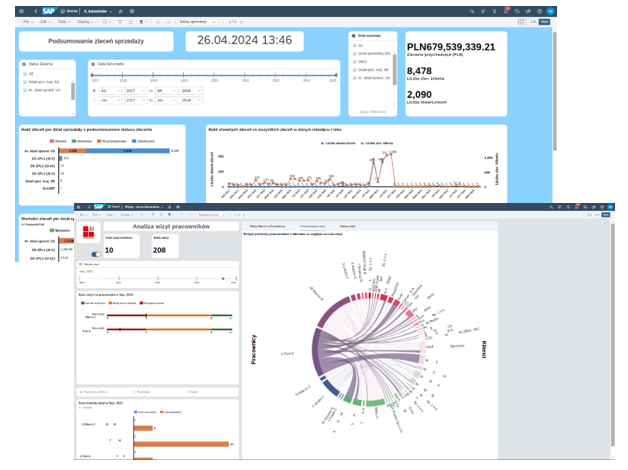Click the filter funnel icon in toolbar
This screenshot has width=628, height=470.
coord(120,21)
